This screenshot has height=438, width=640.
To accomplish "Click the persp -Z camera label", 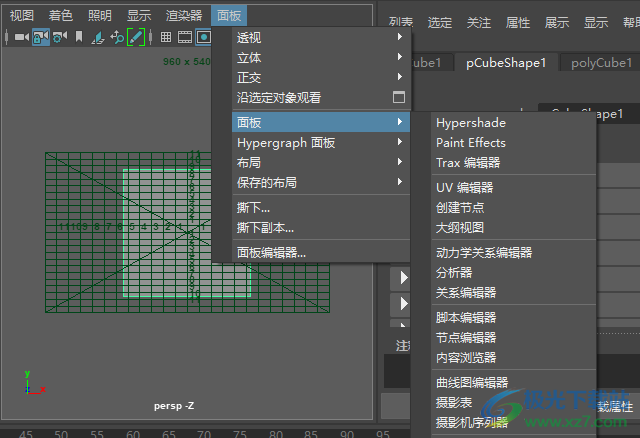I will click(174, 406).
